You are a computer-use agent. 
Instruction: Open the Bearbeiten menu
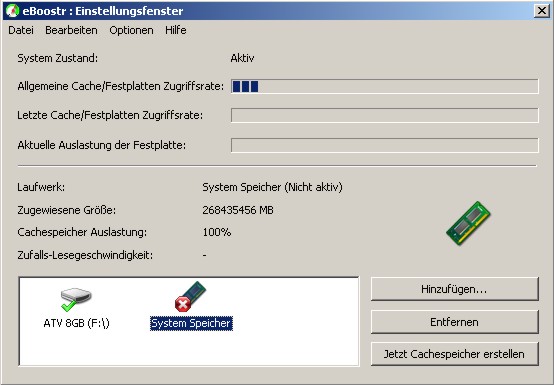coord(71,30)
